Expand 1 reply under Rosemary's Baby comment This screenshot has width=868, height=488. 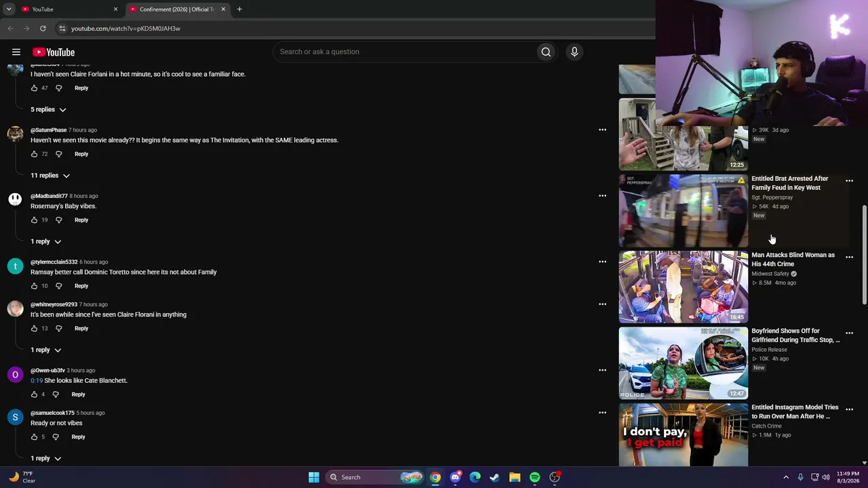click(45, 241)
